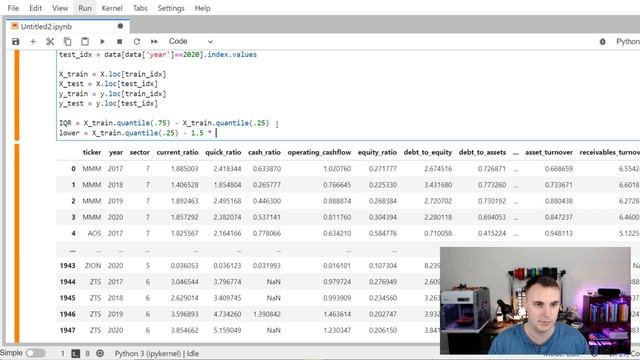Close the Untitled2.ipynb tab via unsaved dot
Screen dimensions: 640x360
pyautogui.click(x=120, y=26)
